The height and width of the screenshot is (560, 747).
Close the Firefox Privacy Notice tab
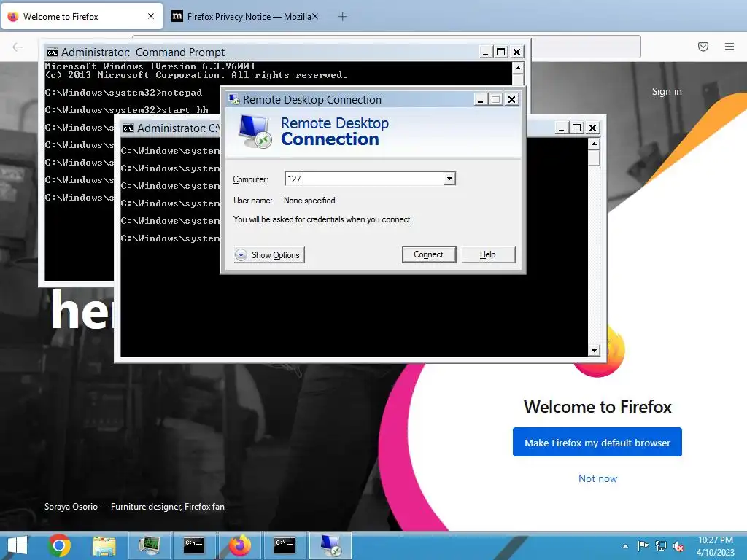pyautogui.click(x=315, y=16)
